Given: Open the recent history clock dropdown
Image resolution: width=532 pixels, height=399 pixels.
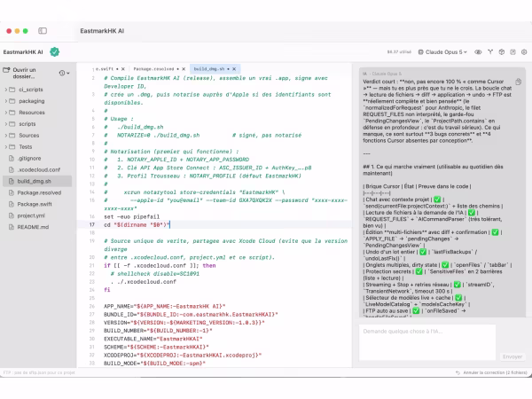Looking at the screenshot, I should point(64,73).
